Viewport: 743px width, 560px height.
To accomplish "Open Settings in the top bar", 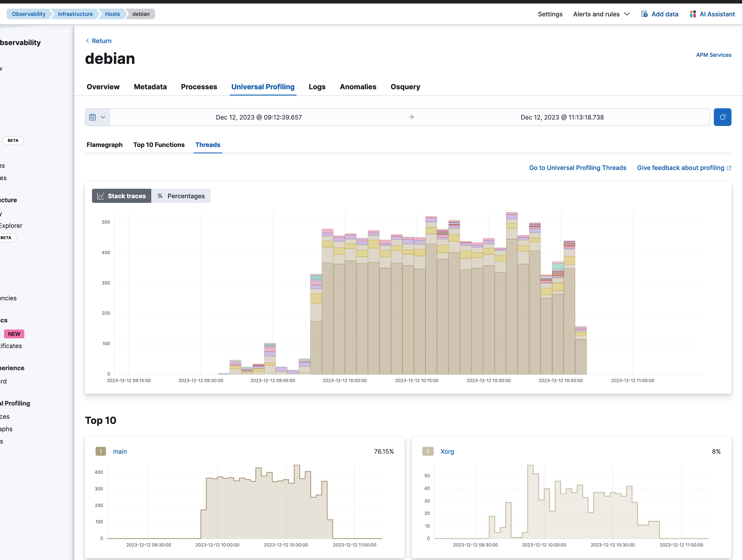I will pyautogui.click(x=550, y=14).
